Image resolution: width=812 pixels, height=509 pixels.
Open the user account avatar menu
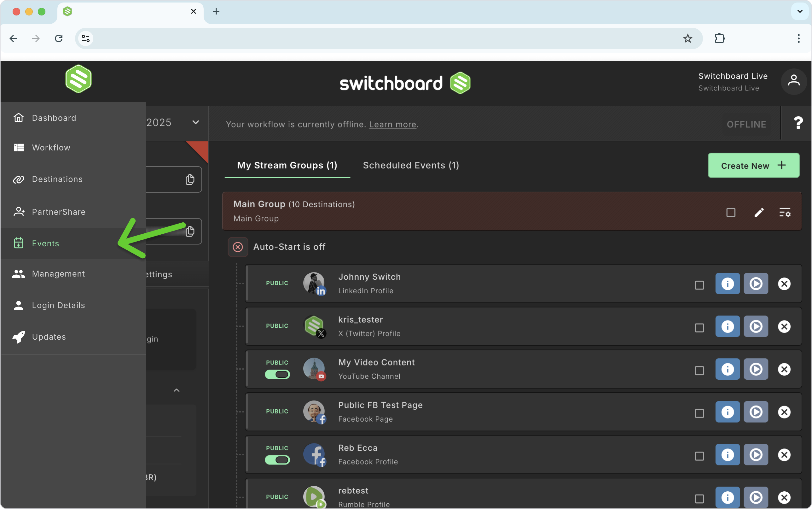pos(793,81)
